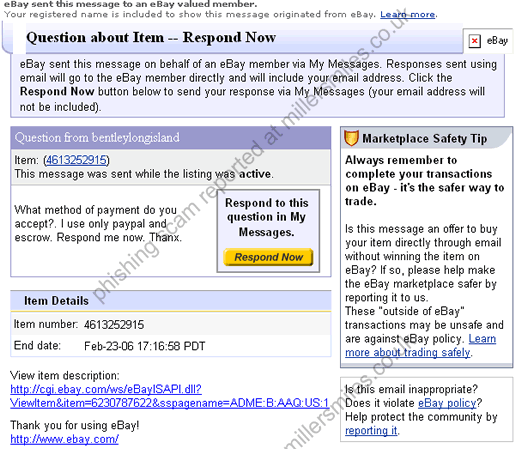Click 'Thank you for using eBay!' text
The width and height of the screenshot is (516, 449).
click(75, 425)
